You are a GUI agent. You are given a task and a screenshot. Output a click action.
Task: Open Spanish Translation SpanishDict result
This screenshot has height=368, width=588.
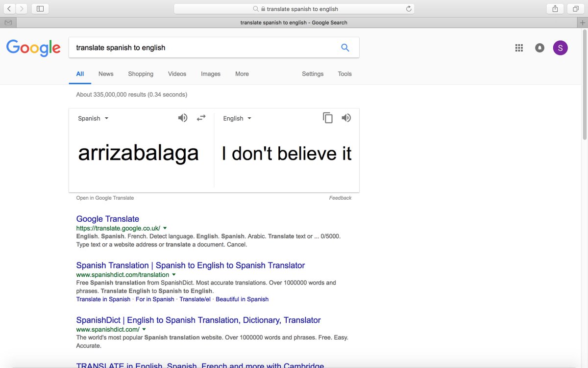(x=191, y=265)
